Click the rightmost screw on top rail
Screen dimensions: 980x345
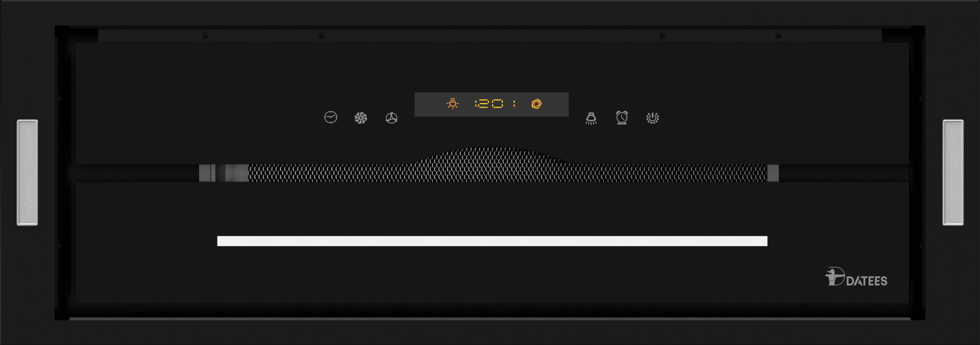pyautogui.click(x=778, y=36)
